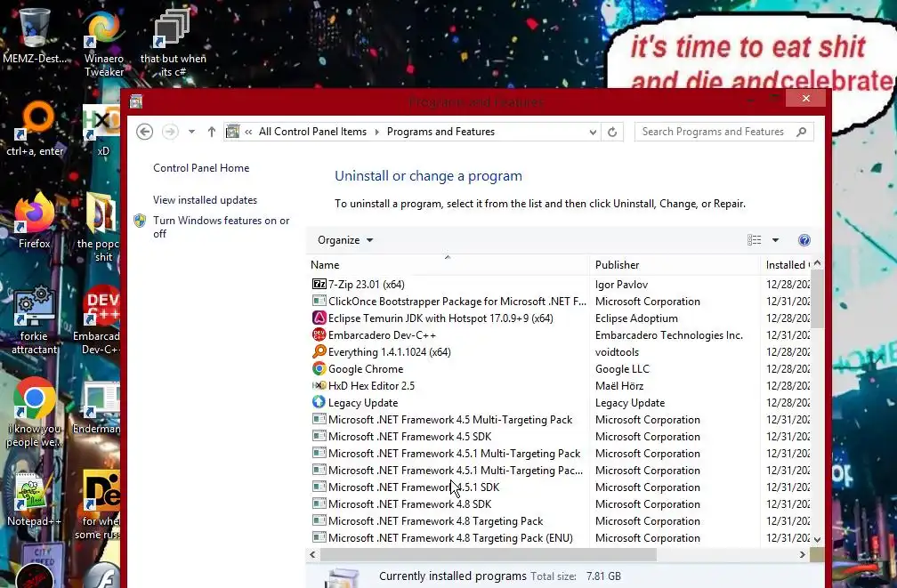This screenshot has width=897, height=588.
Task: Click the vertical scrollbar thumb
Action: (817, 299)
